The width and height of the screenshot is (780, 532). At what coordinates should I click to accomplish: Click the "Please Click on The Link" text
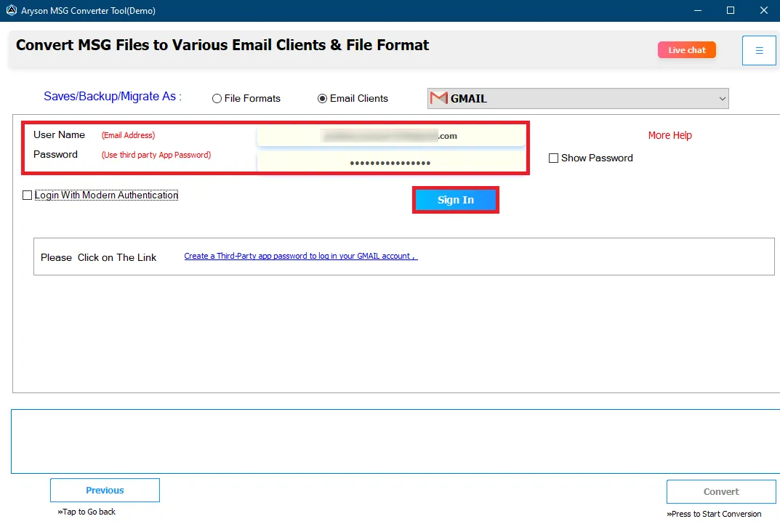98,257
